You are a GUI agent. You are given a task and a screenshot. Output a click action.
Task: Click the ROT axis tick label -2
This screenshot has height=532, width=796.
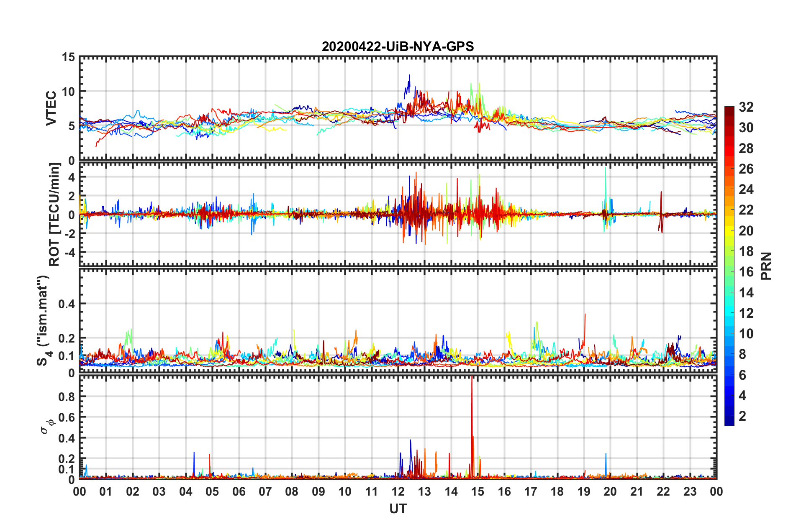(x=69, y=234)
